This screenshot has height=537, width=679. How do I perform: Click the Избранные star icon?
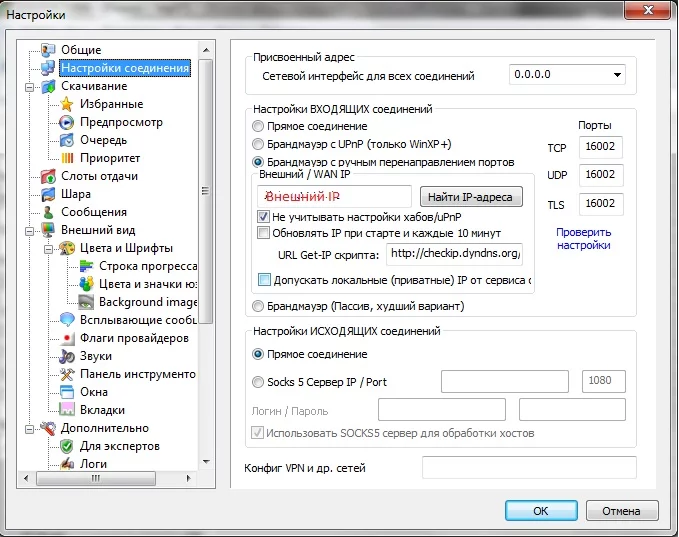coord(67,104)
